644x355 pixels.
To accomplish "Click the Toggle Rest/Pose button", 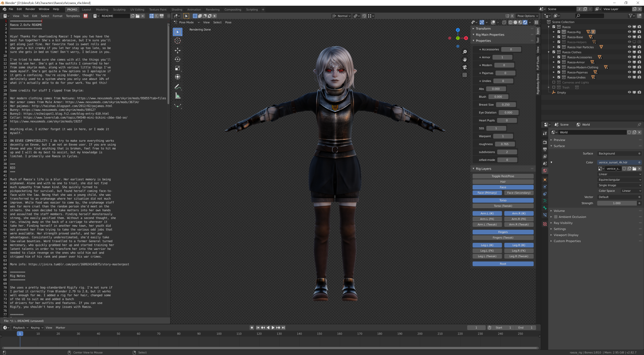I will click(503, 176).
